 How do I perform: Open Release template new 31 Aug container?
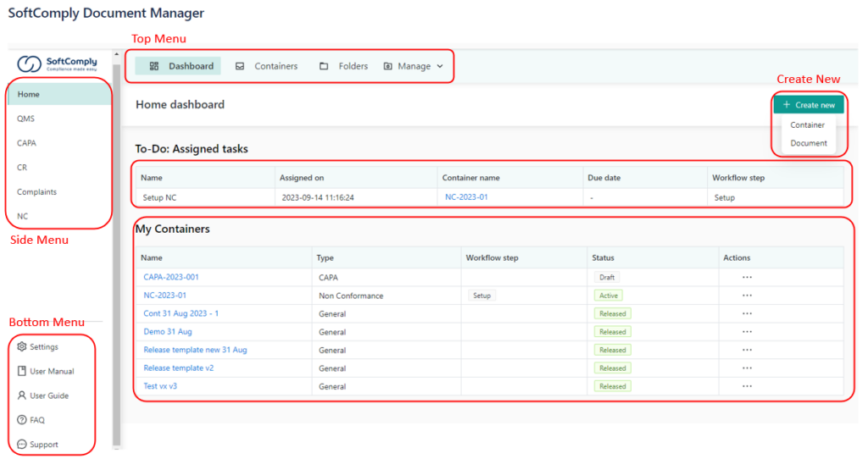coord(196,350)
